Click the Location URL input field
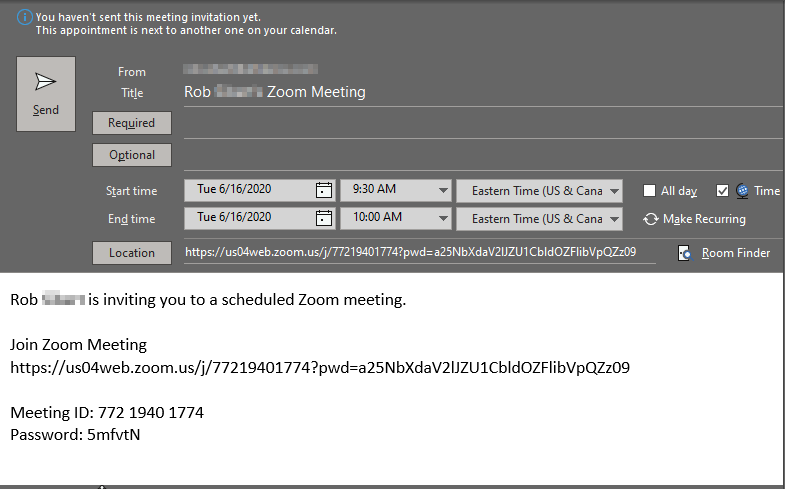The width and height of the screenshot is (785, 489). [418, 252]
